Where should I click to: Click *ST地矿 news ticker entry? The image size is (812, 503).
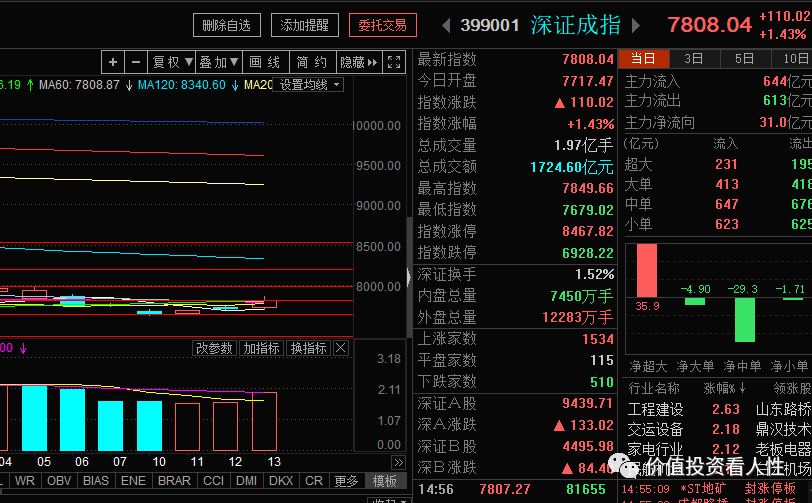703,488
